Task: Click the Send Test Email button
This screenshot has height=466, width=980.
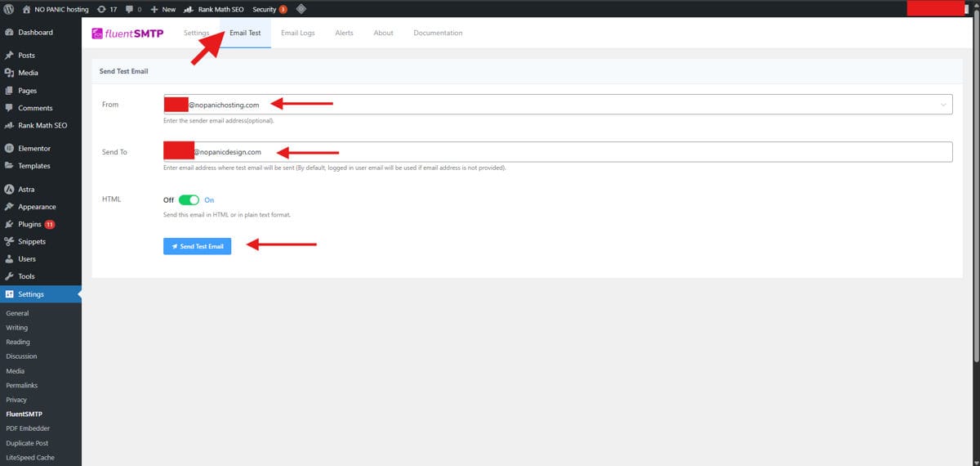Action: point(197,246)
